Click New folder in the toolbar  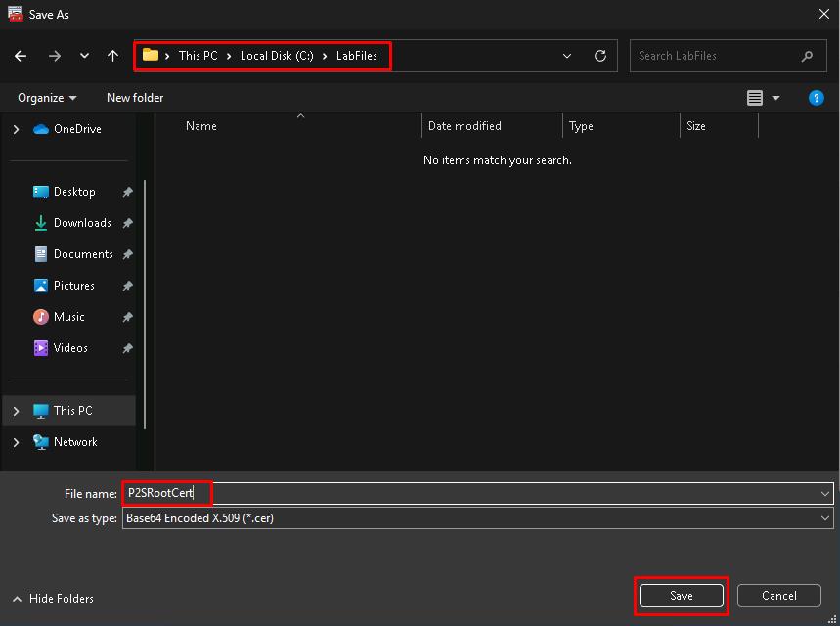point(135,98)
